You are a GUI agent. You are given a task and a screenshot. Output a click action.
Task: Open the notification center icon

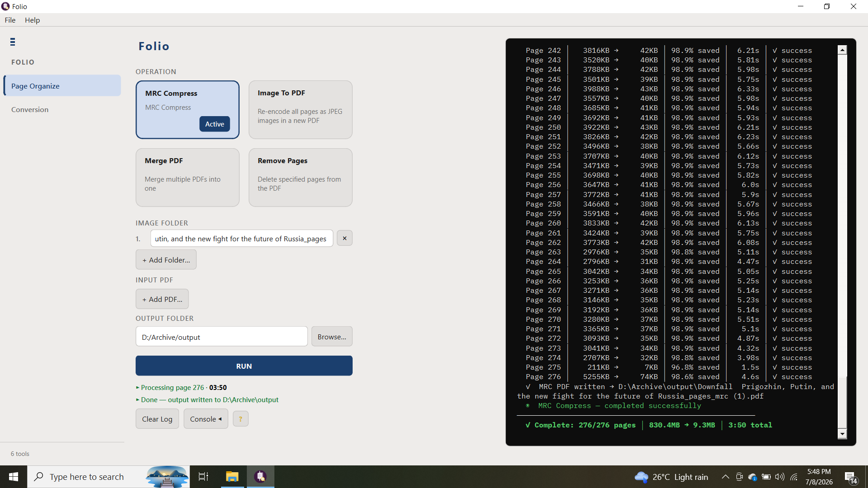(851, 477)
